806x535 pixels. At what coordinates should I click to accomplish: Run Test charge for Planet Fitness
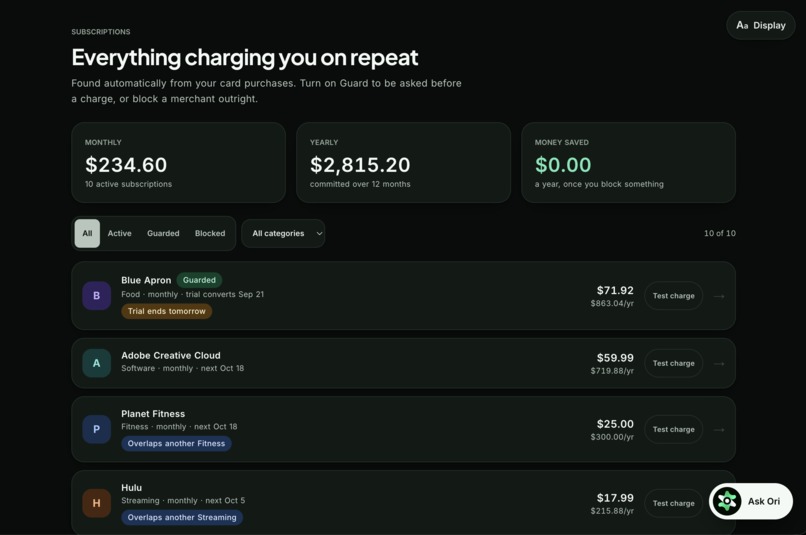(x=673, y=429)
